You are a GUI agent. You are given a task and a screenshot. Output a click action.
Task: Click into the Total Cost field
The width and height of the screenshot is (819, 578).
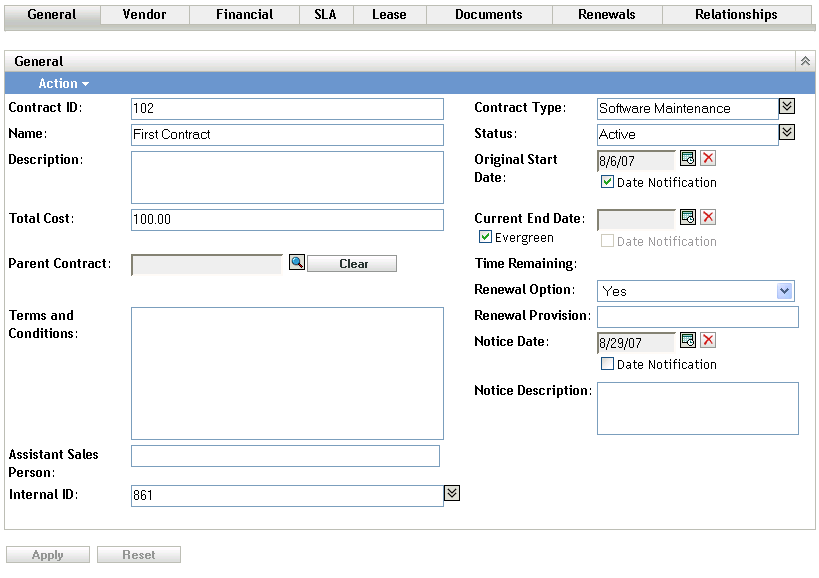pyautogui.click(x=287, y=219)
